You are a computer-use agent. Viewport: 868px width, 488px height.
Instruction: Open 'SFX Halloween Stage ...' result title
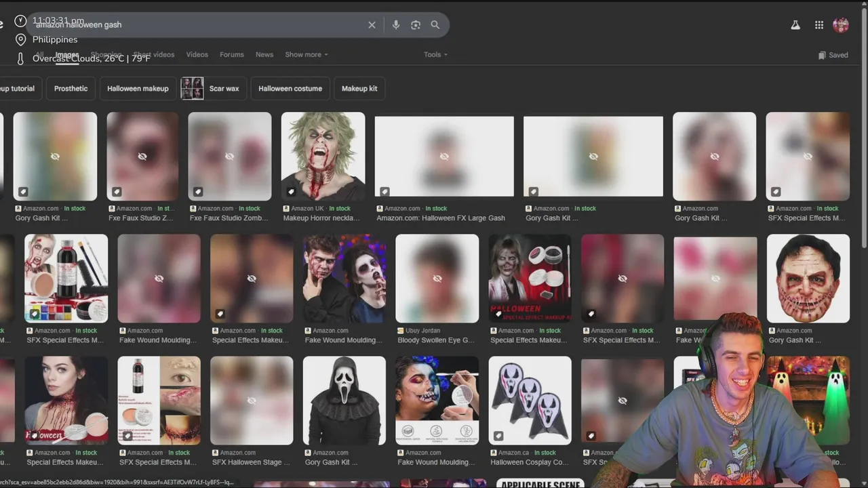click(x=252, y=462)
